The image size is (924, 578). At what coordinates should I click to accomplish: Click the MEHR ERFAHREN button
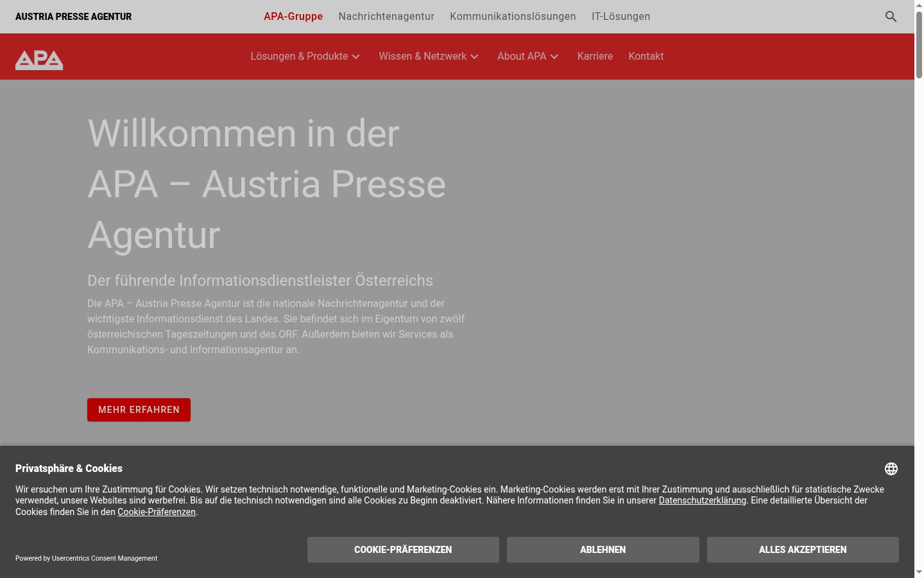(139, 410)
